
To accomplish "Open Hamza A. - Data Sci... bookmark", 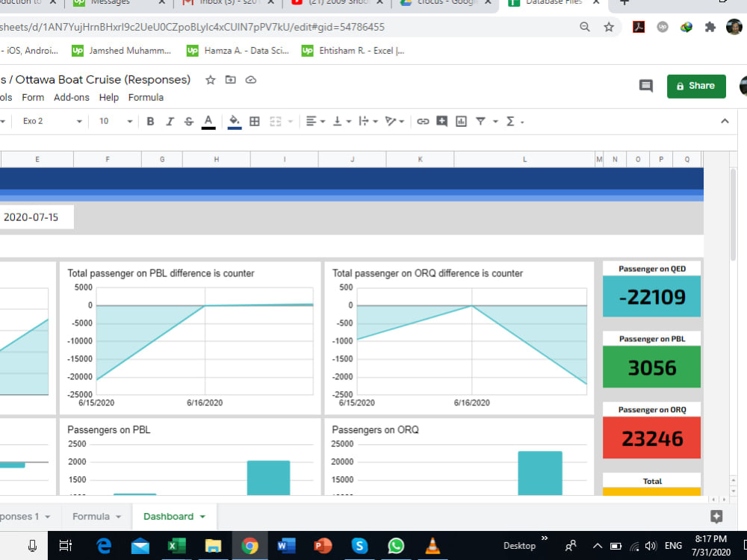I will coord(238,51).
